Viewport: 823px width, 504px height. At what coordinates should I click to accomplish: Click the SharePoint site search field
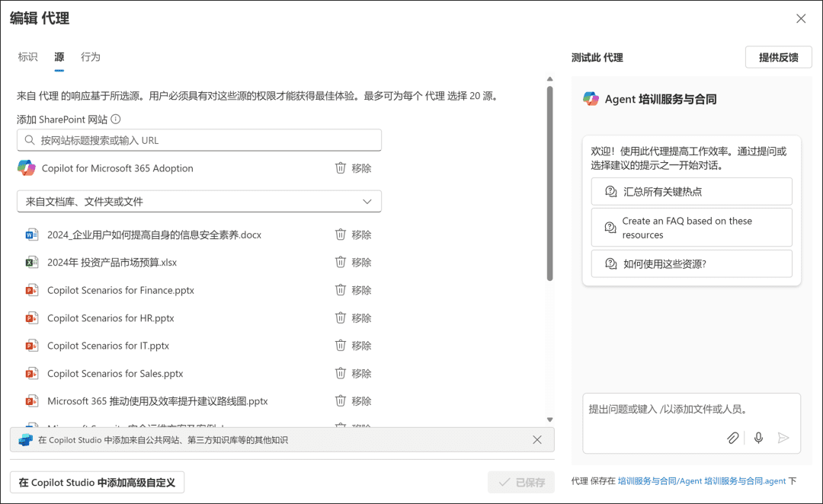[x=200, y=140]
